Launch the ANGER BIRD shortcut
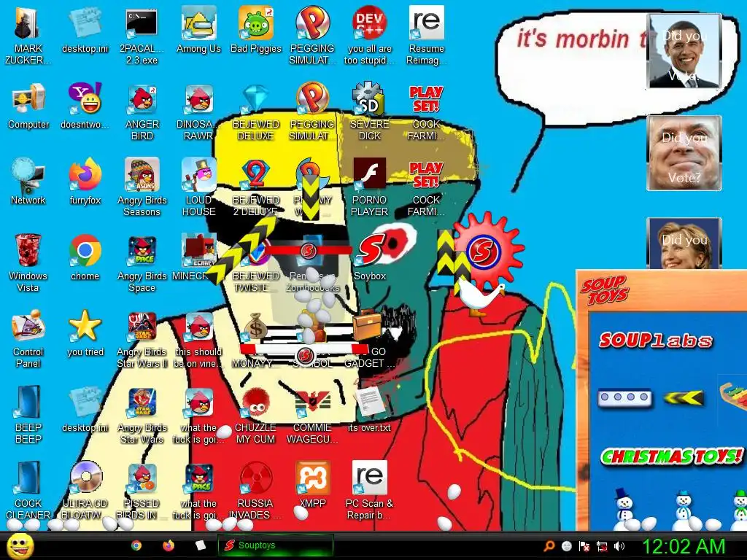The image size is (747, 560). point(142,112)
